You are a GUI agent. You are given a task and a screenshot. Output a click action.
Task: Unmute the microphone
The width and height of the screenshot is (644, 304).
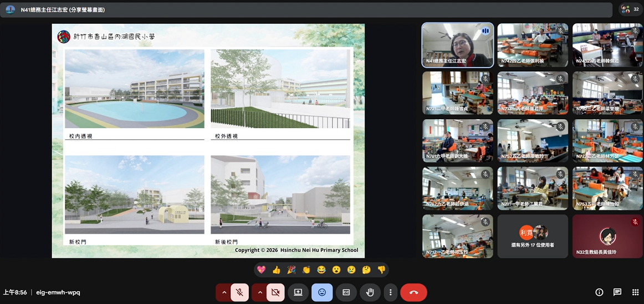pyautogui.click(x=240, y=292)
